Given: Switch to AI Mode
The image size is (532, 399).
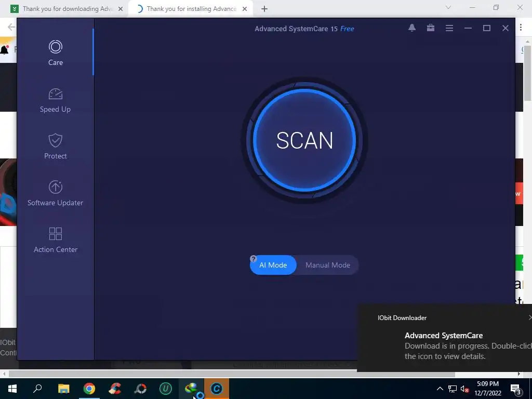Looking at the screenshot, I should point(273,265).
